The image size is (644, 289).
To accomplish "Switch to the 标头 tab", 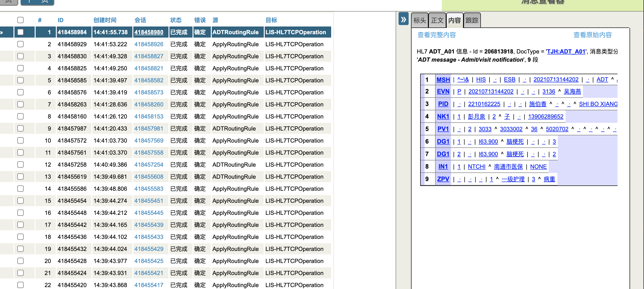I will pyautogui.click(x=419, y=20).
